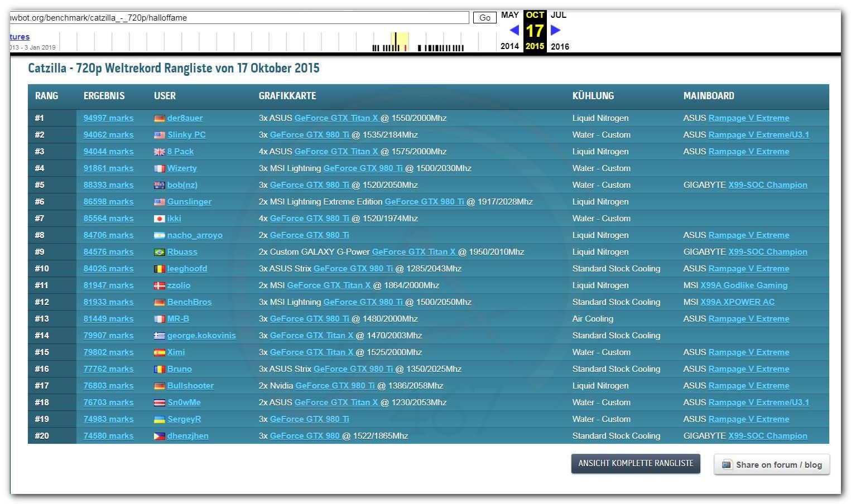Open the 74580 marks score link
This screenshot has width=851, height=504.
(108, 436)
